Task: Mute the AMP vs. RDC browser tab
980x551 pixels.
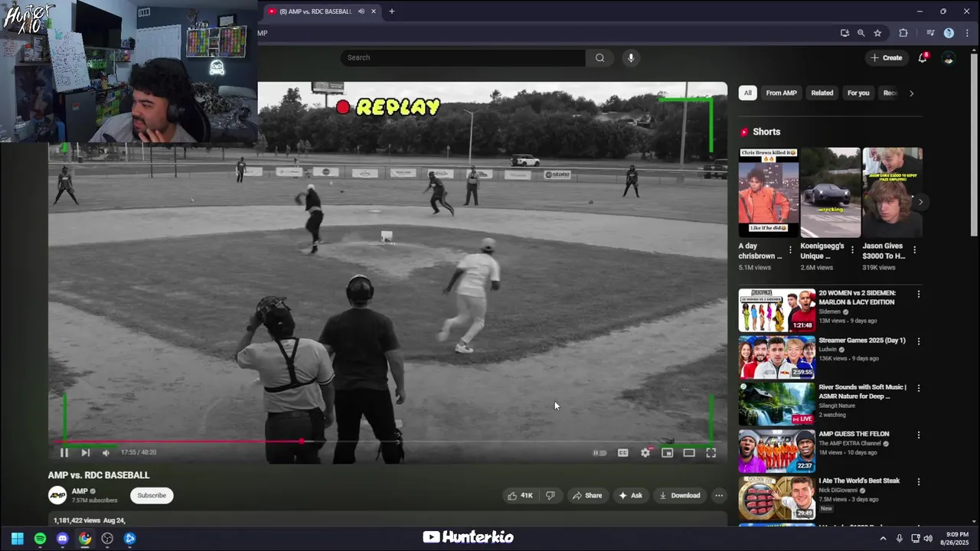Action: tap(361, 11)
